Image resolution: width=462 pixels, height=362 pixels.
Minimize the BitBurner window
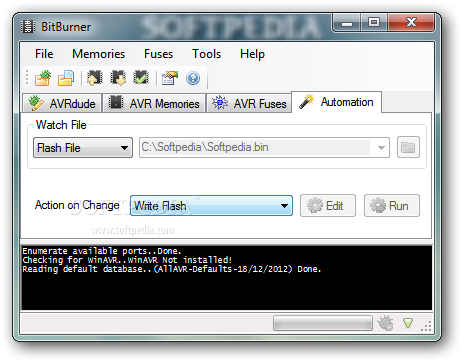pyautogui.click(x=347, y=23)
